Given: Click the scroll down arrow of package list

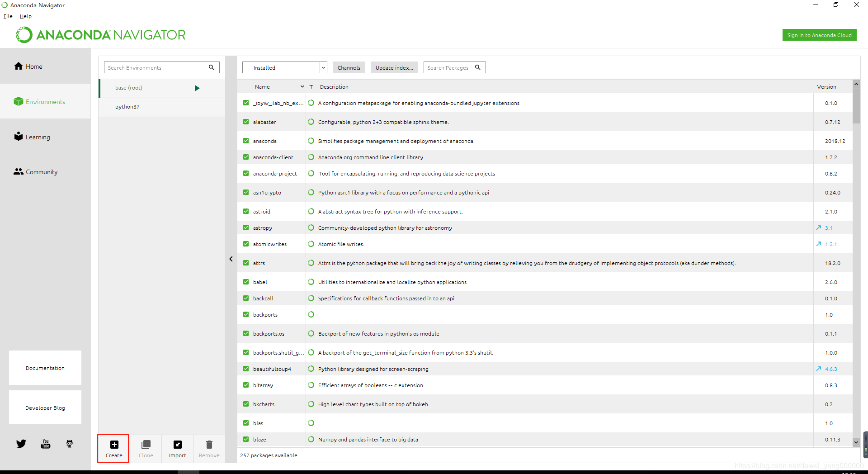Looking at the screenshot, I should [x=856, y=442].
